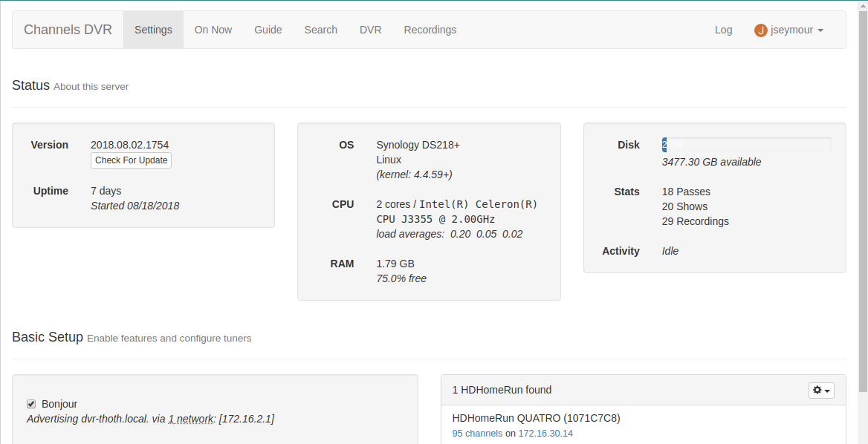Go to the On Now tab
The height and width of the screenshot is (444, 868).
pyautogui.click(x=213, y=30)
